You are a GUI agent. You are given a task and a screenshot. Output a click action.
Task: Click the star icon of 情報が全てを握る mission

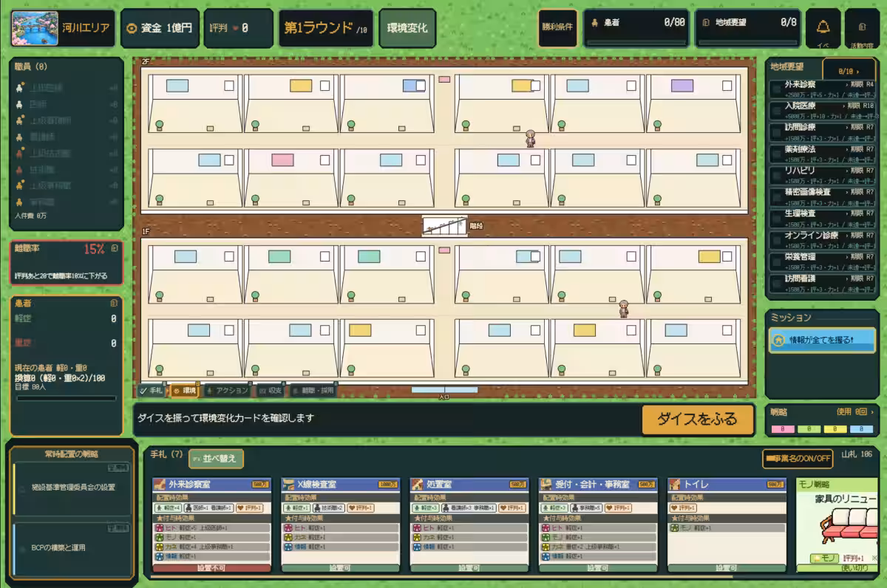click(778, 340)
